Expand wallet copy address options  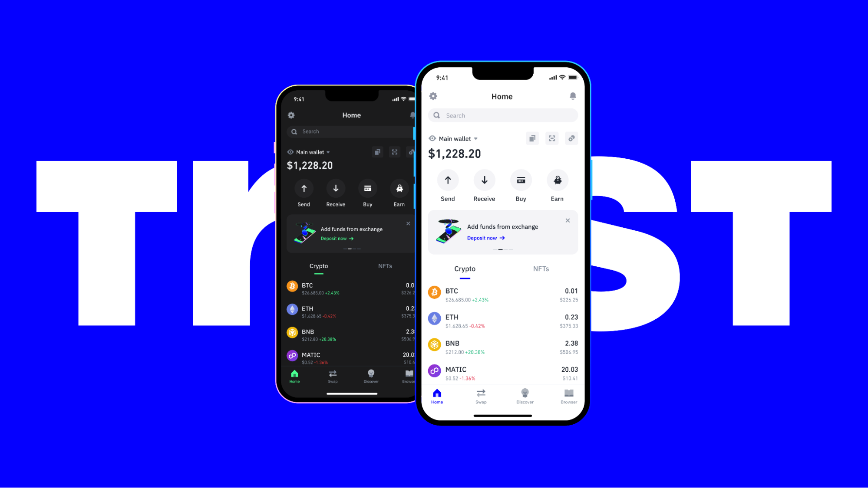[532, 138]
